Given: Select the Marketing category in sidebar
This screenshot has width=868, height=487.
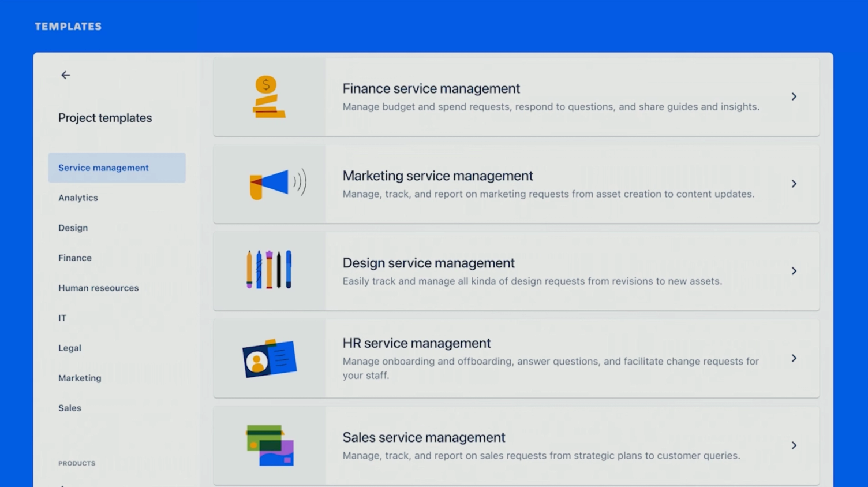Looking at the screenshot, I should 80,378.
